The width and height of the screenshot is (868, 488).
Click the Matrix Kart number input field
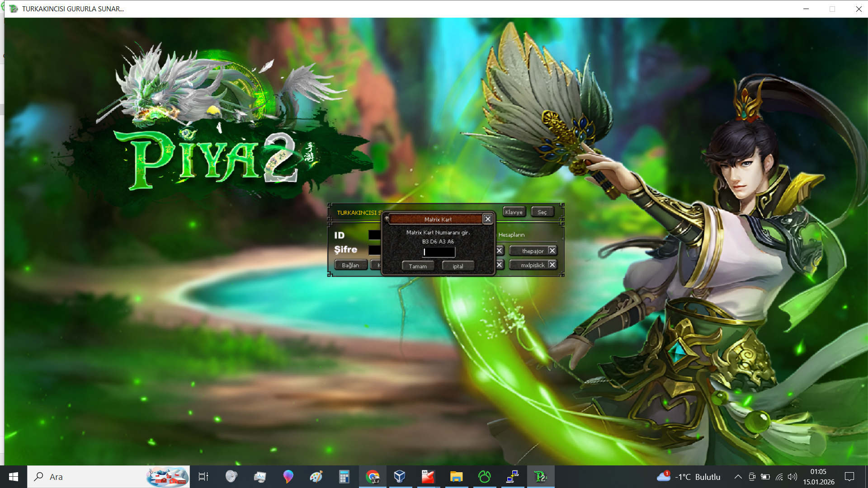[x=439, y=252]
